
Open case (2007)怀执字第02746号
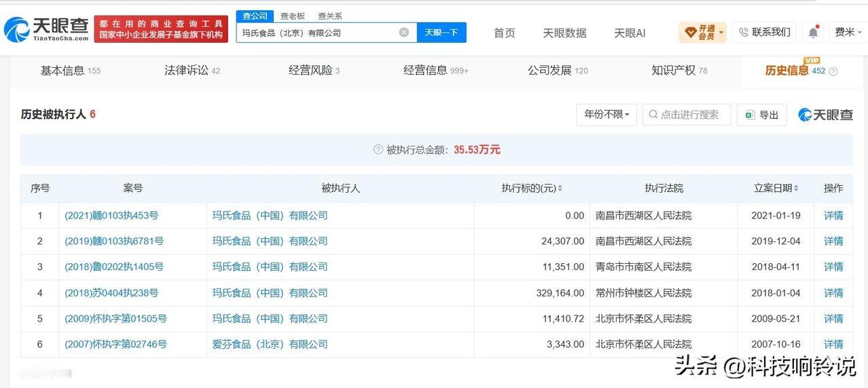[115, 345]
